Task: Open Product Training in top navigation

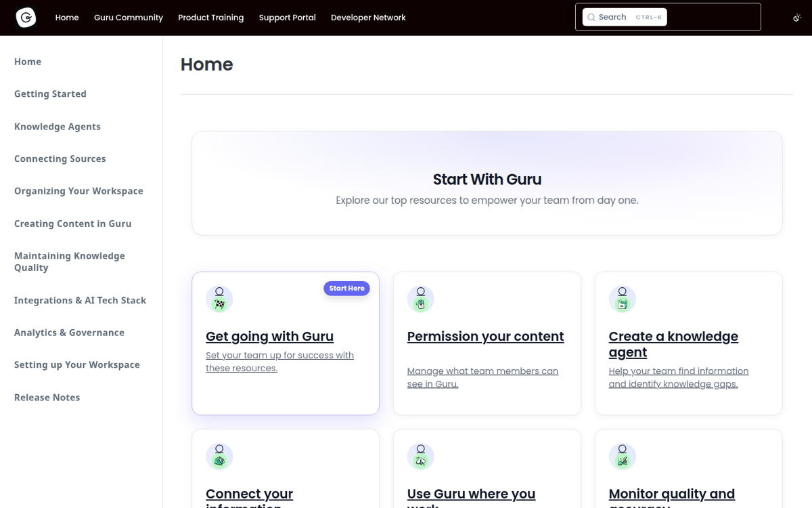Action: [x=210, y=18]
